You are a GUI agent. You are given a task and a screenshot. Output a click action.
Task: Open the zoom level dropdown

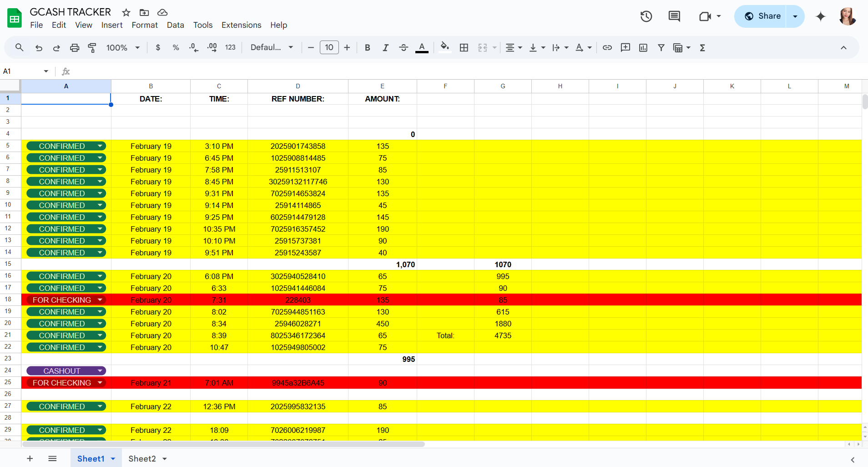click(x=123, y=47)
